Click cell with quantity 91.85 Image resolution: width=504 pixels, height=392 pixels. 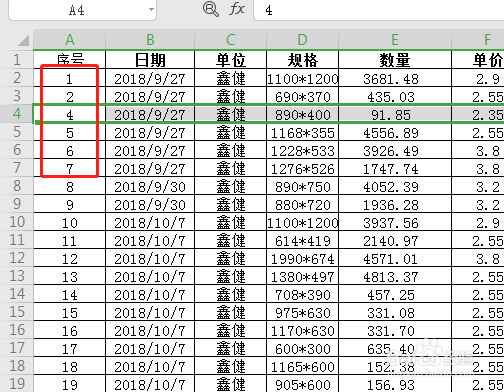click(395, 114)
